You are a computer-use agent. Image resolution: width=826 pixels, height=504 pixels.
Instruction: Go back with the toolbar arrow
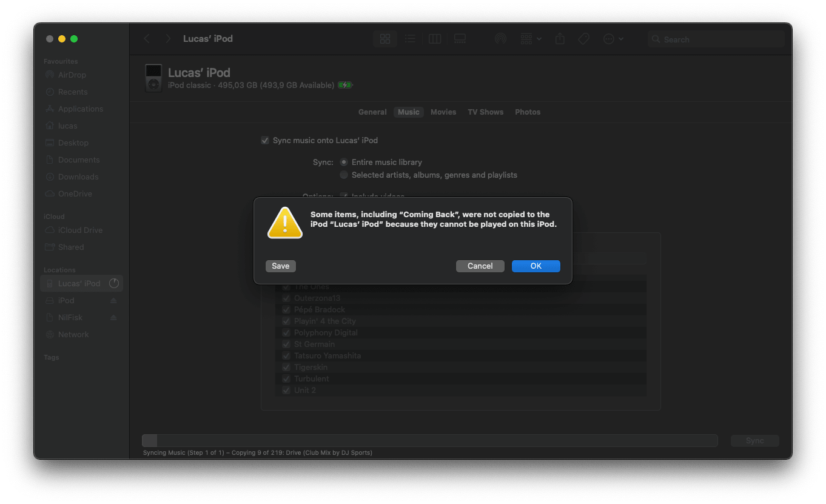click(x=147, y=39)
